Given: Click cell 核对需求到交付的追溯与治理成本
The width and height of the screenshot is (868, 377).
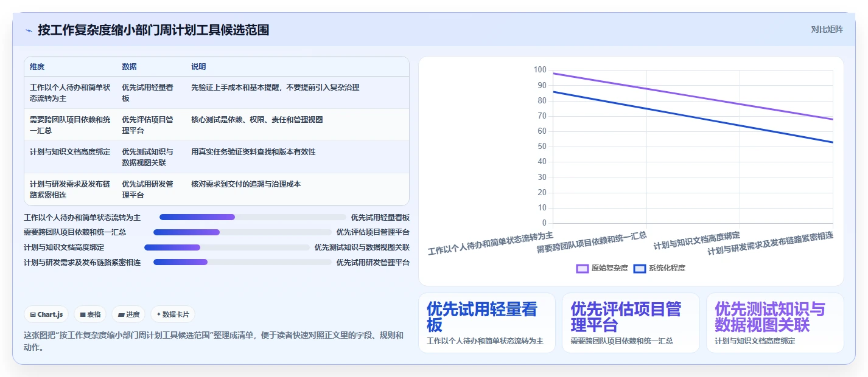Looking at the screenshot, I should pyautogui.click(x=297, y=189).
